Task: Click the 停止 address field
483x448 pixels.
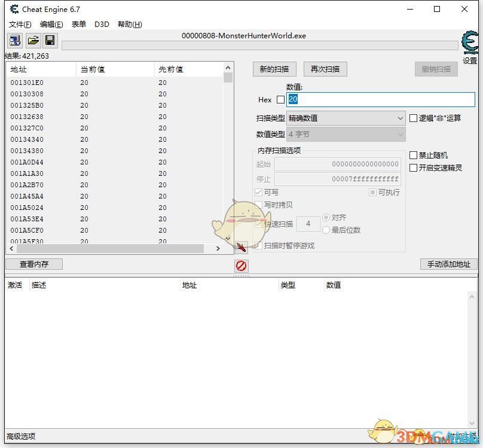Action: (338, 179)
